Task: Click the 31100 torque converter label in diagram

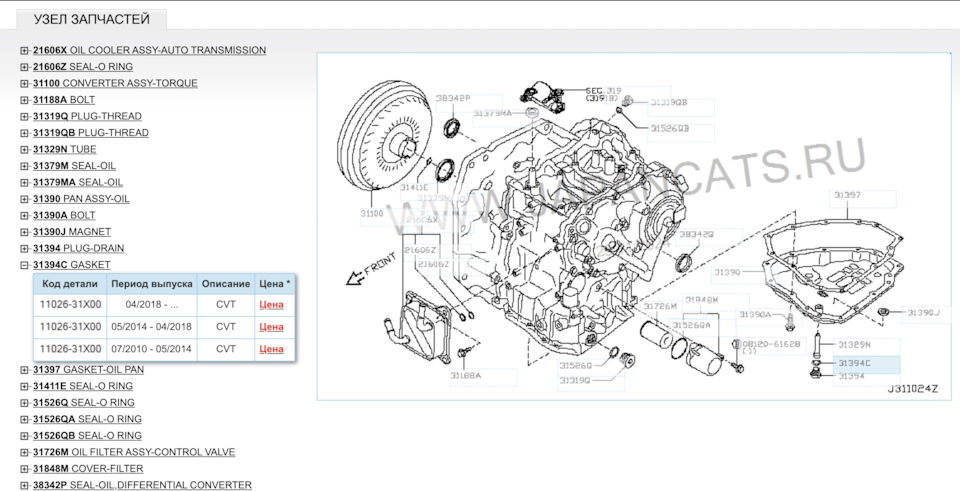Action: pos(372,213)
